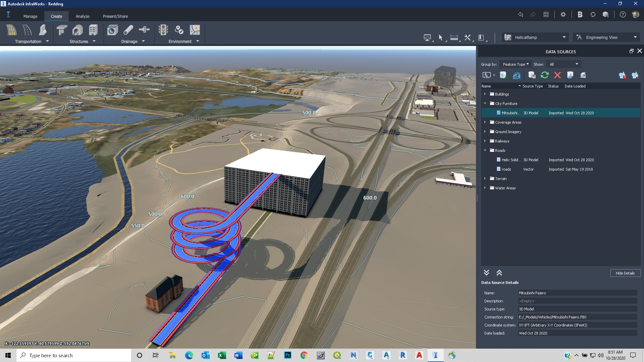The image size is (644, 362).
Task: Open the Group by Feature Type dropdown
Action: [x=516, y=64]
